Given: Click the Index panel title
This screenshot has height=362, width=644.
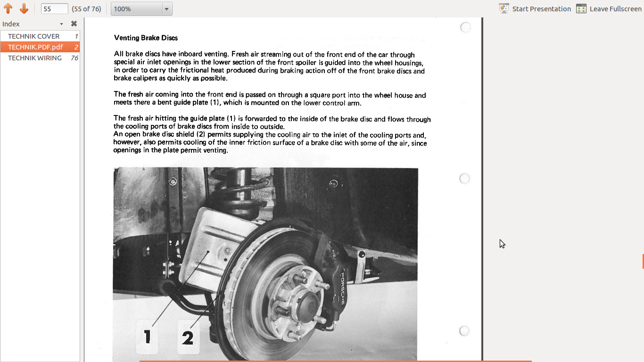Looking at the screenshot, I should coord(11,24).
